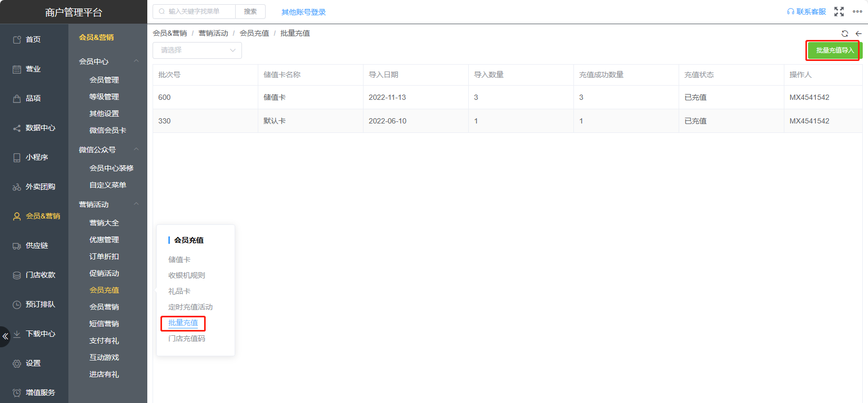Click the 联系客服 link

tap(811, 12)
